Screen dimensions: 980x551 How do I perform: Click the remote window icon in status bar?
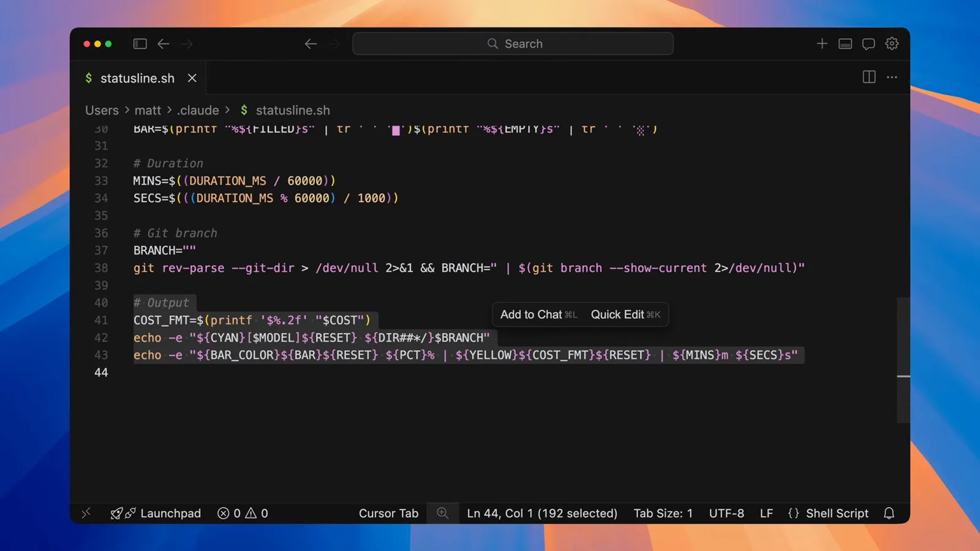[86, 513]
